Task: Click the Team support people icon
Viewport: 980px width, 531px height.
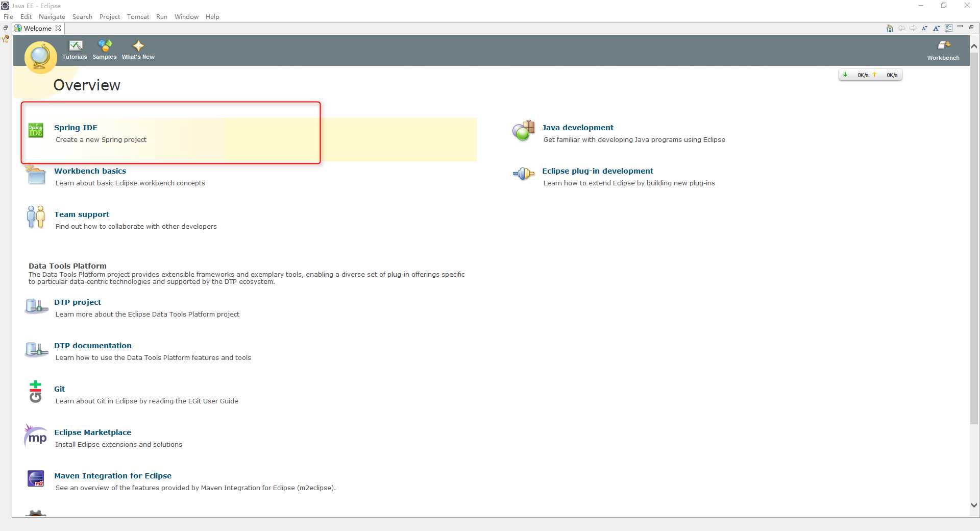Action: pos(36,217)
